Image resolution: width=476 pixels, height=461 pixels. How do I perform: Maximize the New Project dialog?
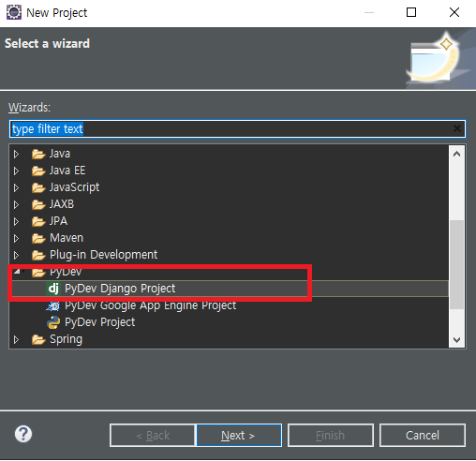411,12
